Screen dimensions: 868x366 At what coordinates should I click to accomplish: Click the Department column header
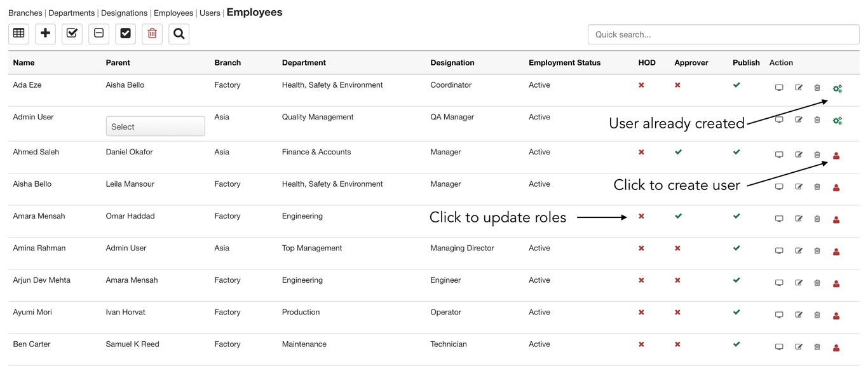coord(304,62)
